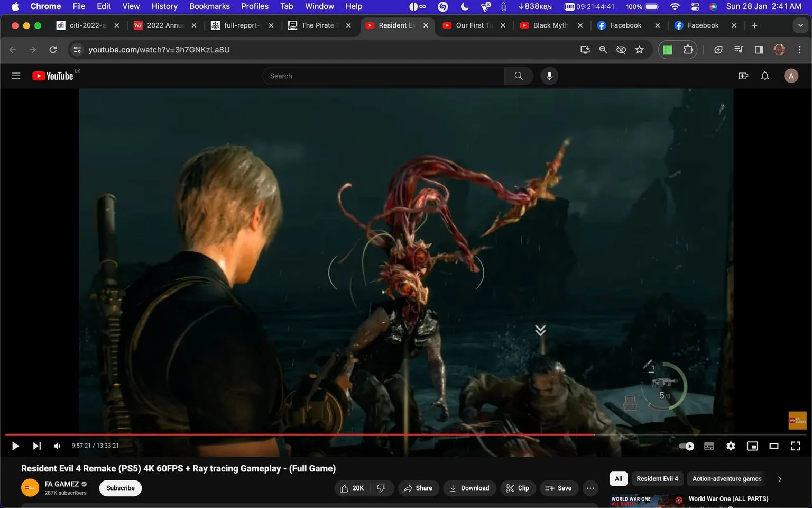Screen dimensions: 812x508
Task: Open the Create video icon
Action: 743,76
